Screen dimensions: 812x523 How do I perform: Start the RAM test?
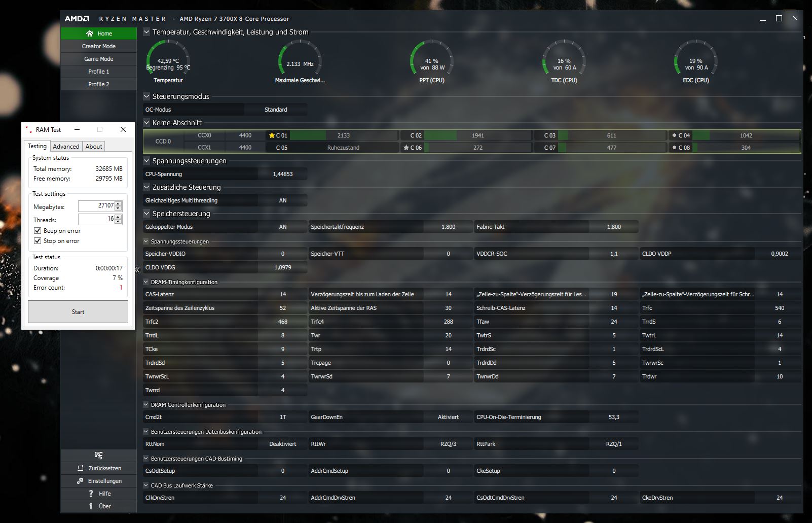[78, 312]
